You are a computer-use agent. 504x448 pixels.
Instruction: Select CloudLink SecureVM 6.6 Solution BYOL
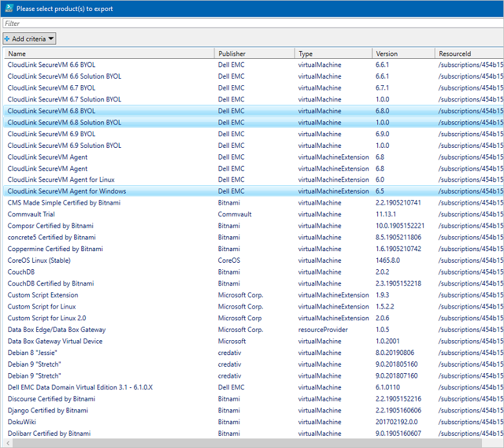coord(253,76)
